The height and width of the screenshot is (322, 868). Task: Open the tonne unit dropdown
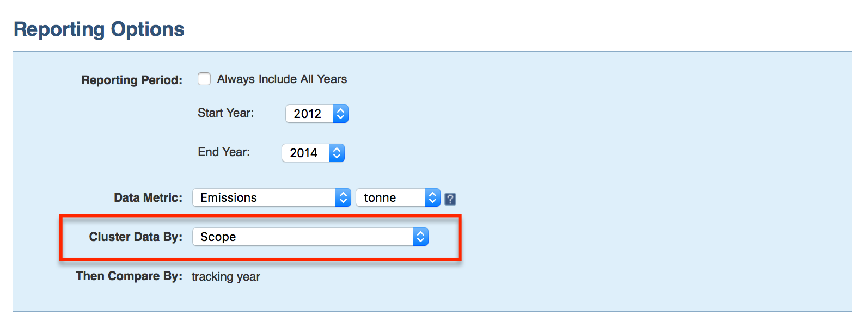390,197
